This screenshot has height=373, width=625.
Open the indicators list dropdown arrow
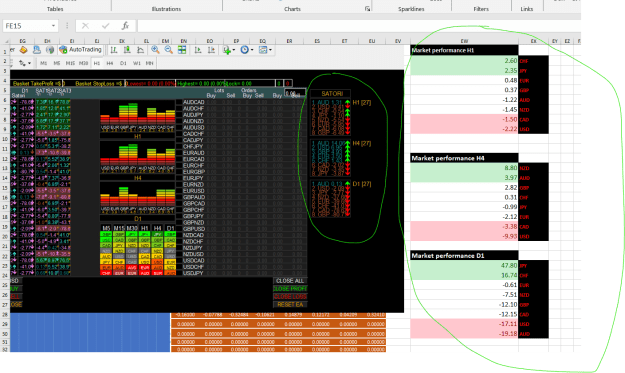click(234, 50)
